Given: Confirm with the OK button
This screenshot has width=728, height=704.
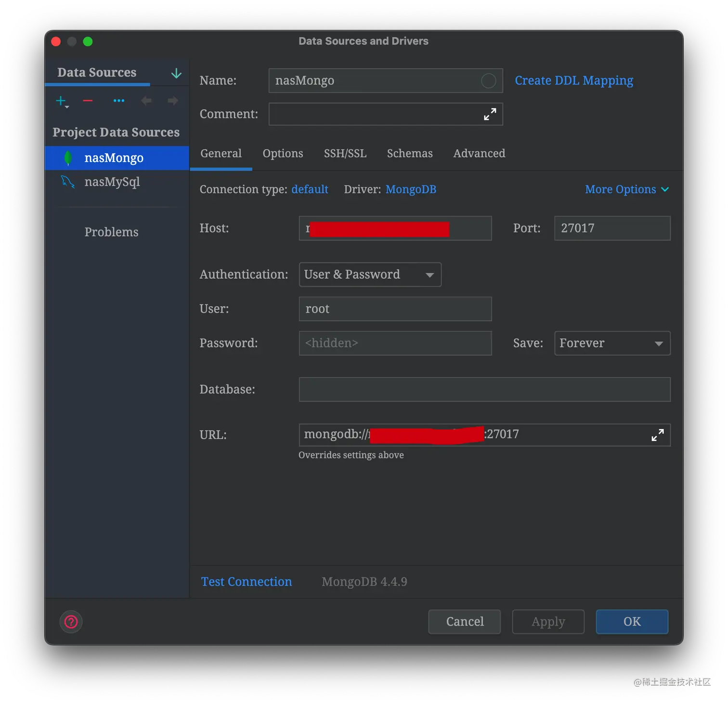Looking at the screenshot, I should click(x=632, y=622).
